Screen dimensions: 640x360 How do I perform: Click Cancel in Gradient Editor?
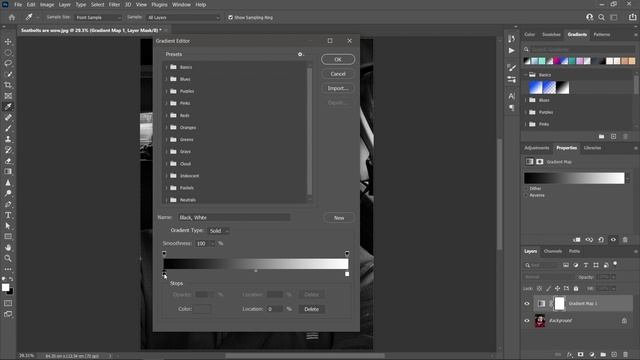pyautogui.click(x=338, y=74)
